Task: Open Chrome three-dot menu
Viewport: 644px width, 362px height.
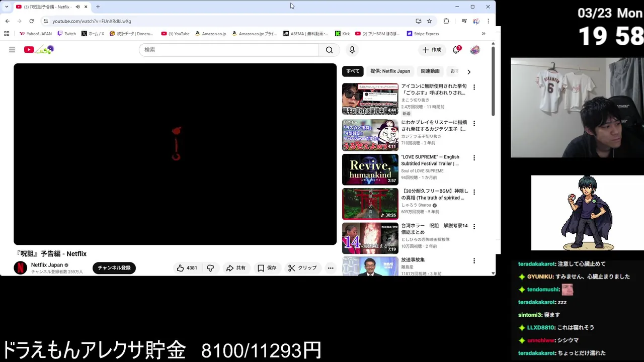Action: 488,21
